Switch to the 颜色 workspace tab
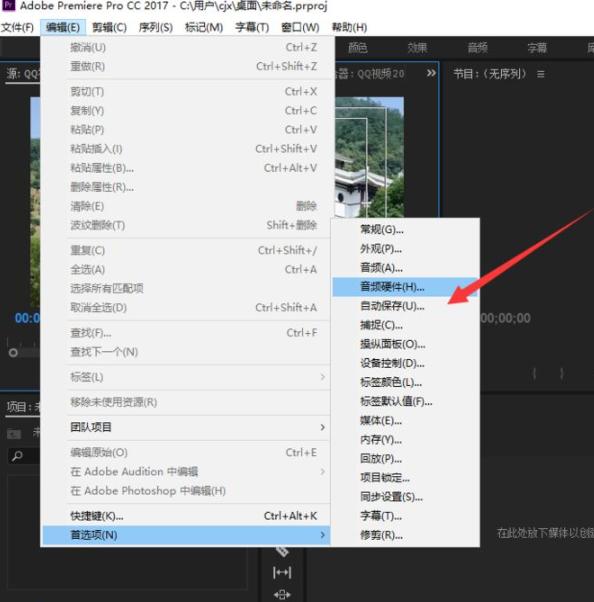594x602 pixels. click(357, 48)
